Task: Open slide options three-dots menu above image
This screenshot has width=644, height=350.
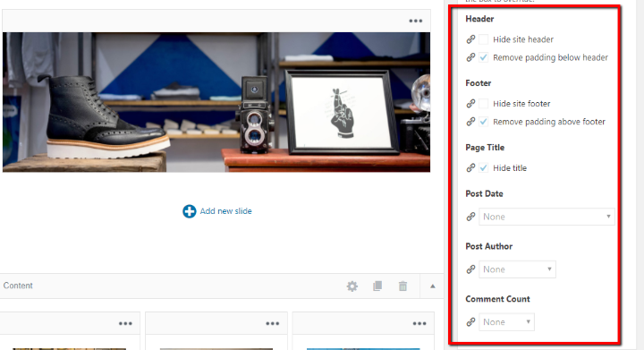Action: 415,21
